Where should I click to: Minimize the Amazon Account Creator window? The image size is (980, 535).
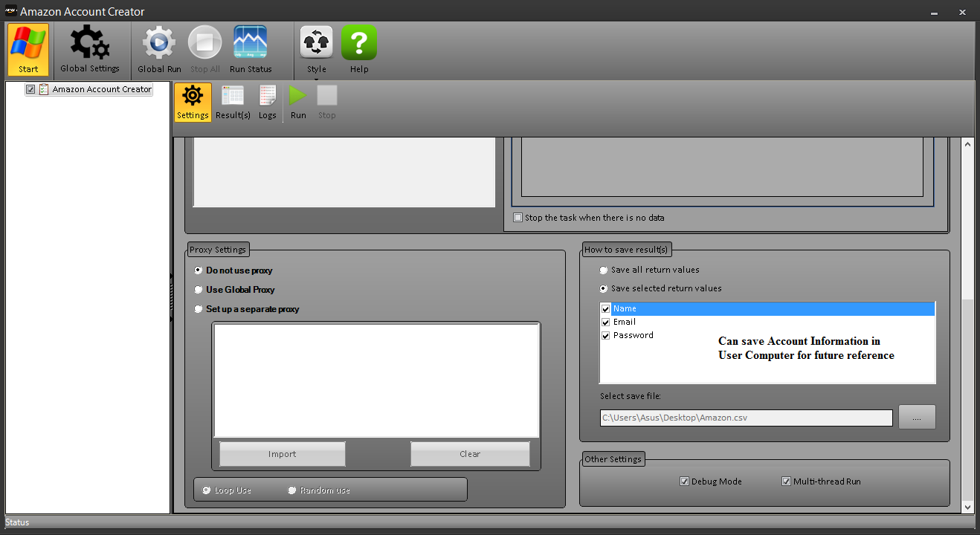pos(934,12)
